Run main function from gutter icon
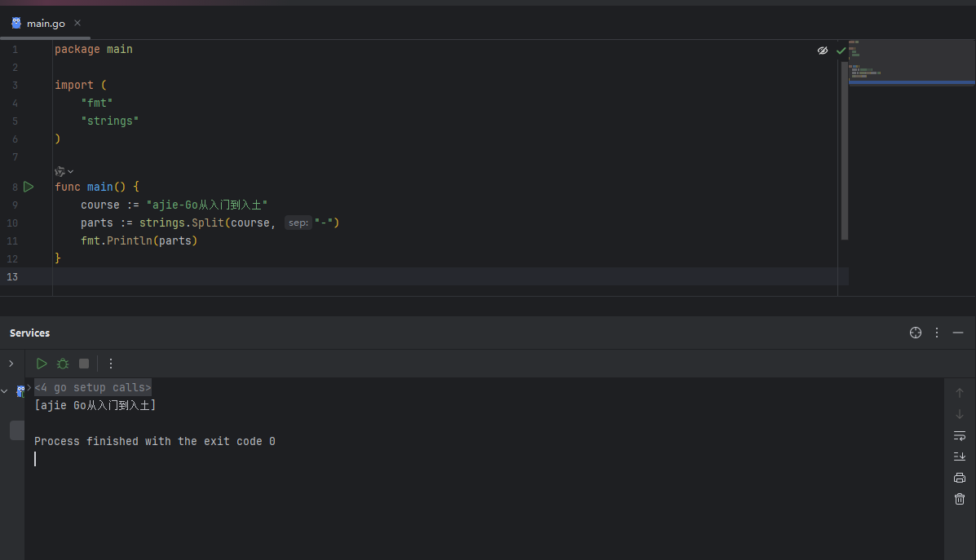 [x=29, y=187]
